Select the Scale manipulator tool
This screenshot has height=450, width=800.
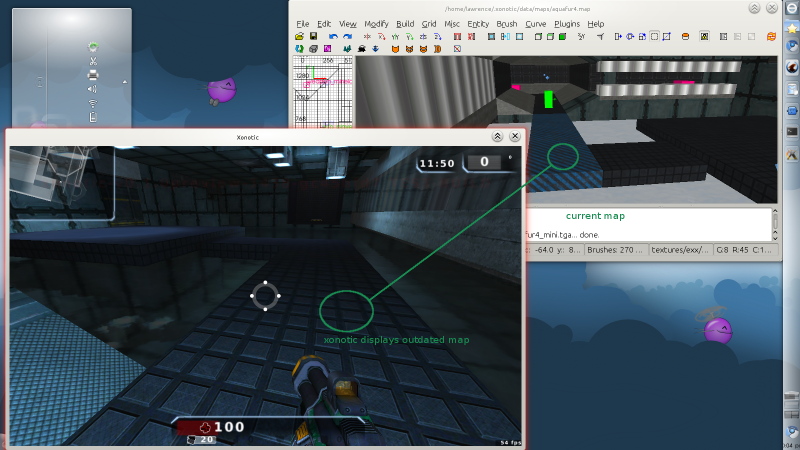click(642, 37)
